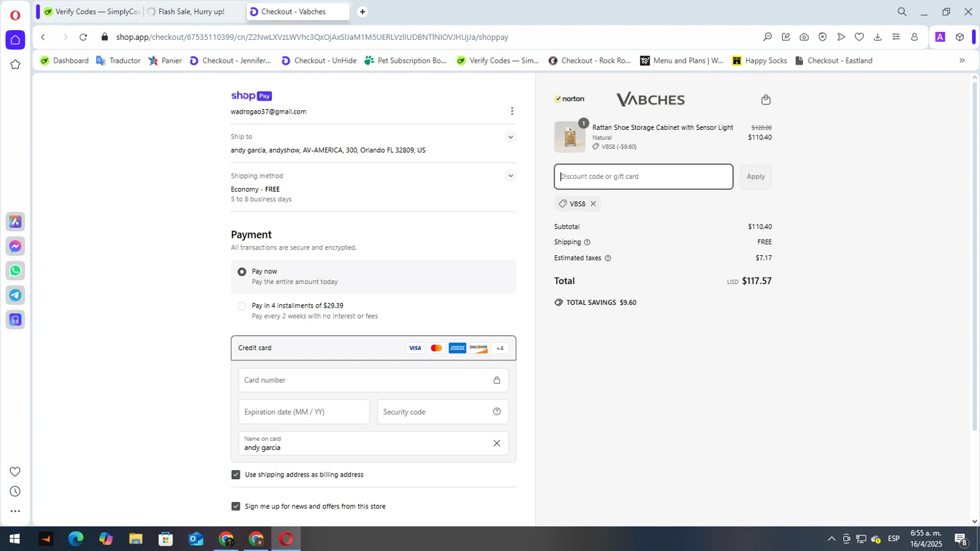Screen dimensions: 980x551
Task: Click the Apply discount button
Action: pyautogui.click(x=755, y=177)
